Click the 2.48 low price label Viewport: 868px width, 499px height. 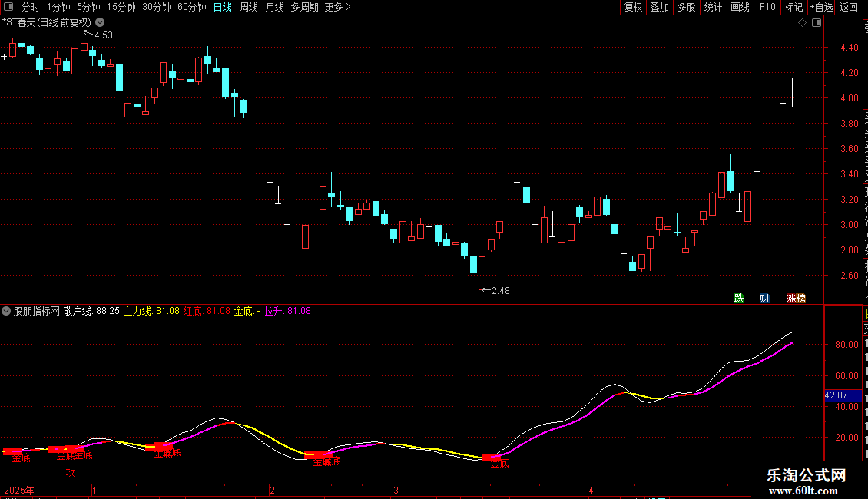pyautogui.click(x=501, y=290)
